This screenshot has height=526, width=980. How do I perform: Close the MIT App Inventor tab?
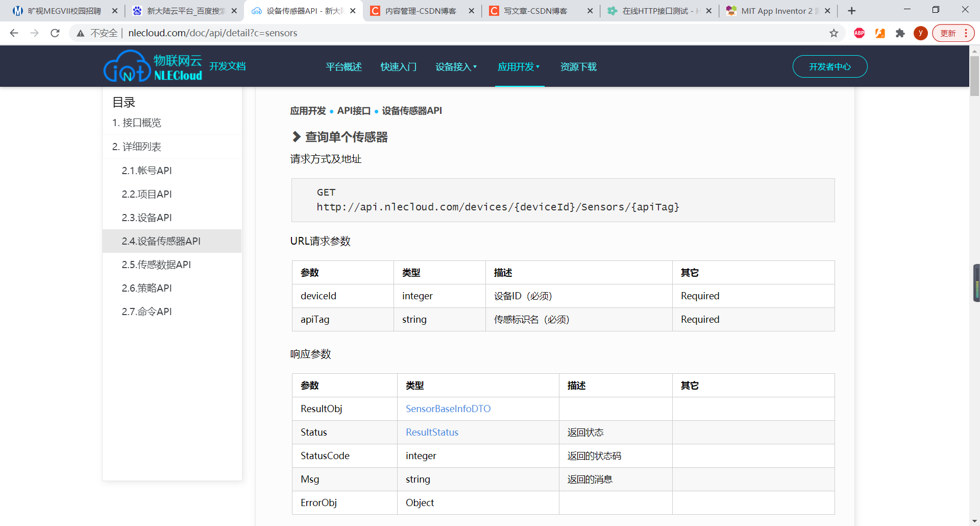click(x=827, y=11)
